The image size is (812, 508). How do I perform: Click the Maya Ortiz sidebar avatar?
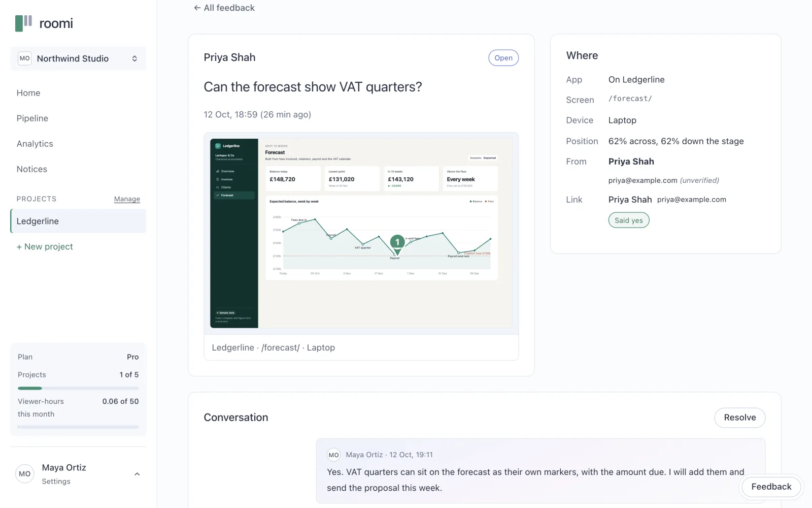click(25, 474)
